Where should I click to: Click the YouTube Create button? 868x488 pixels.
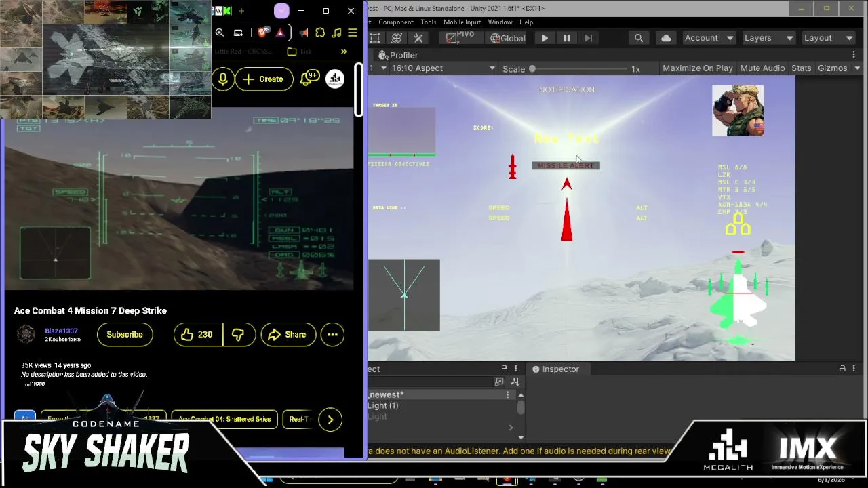263,79
